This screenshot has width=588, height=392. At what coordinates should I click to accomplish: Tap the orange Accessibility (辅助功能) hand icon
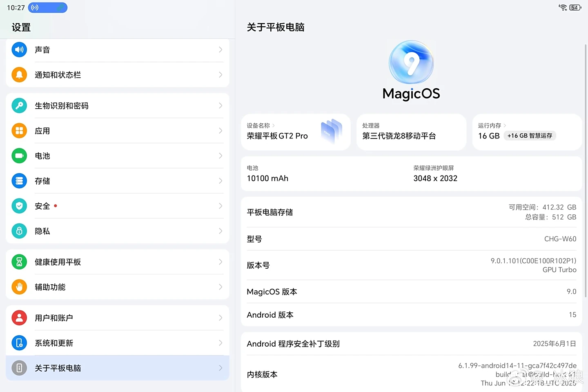19,287
